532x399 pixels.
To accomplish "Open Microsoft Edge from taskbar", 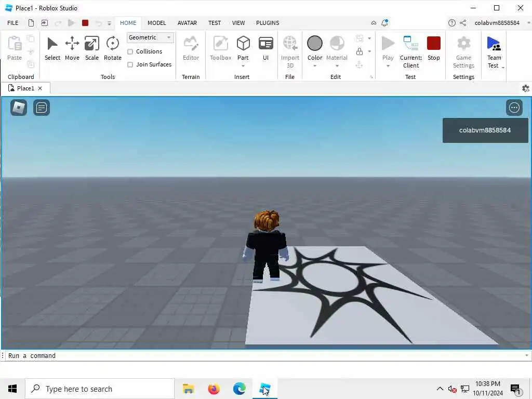I will coord(239,389).
